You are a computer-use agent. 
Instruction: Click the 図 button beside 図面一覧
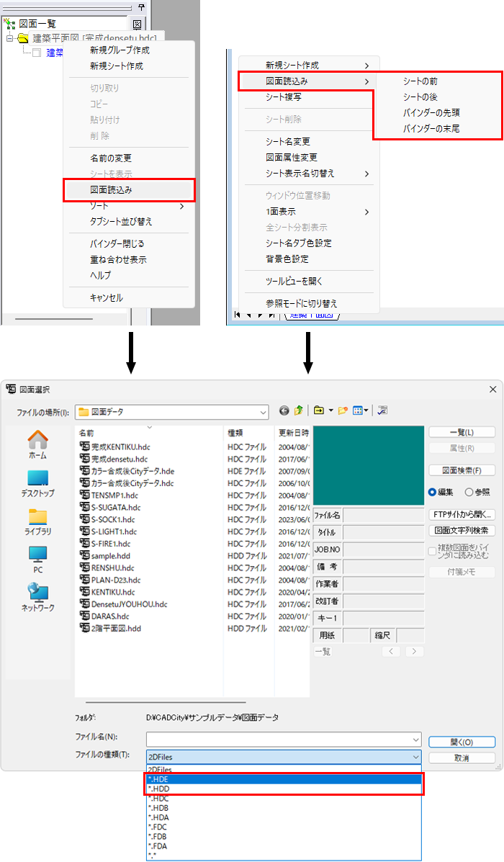138,24
